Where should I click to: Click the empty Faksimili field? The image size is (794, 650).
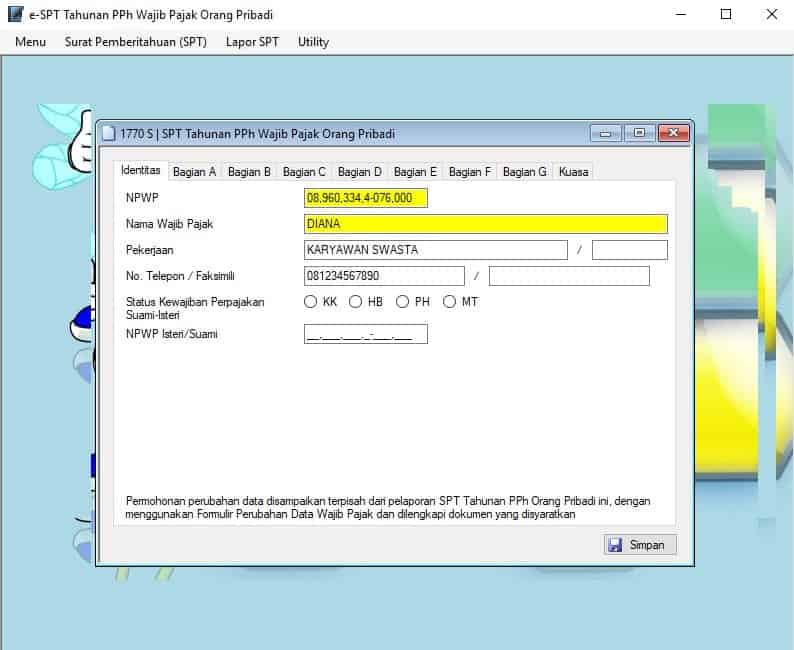(569, 276)
